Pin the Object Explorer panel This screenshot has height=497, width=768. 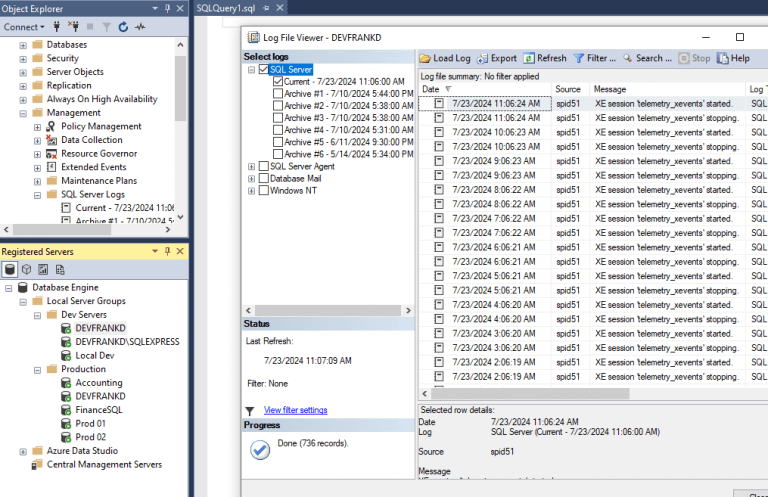168,8
